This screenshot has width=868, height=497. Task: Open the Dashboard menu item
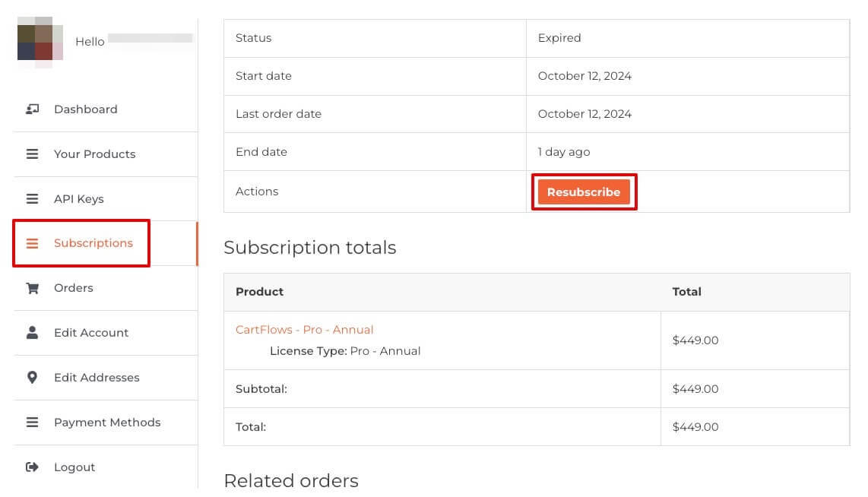point(85,109)
